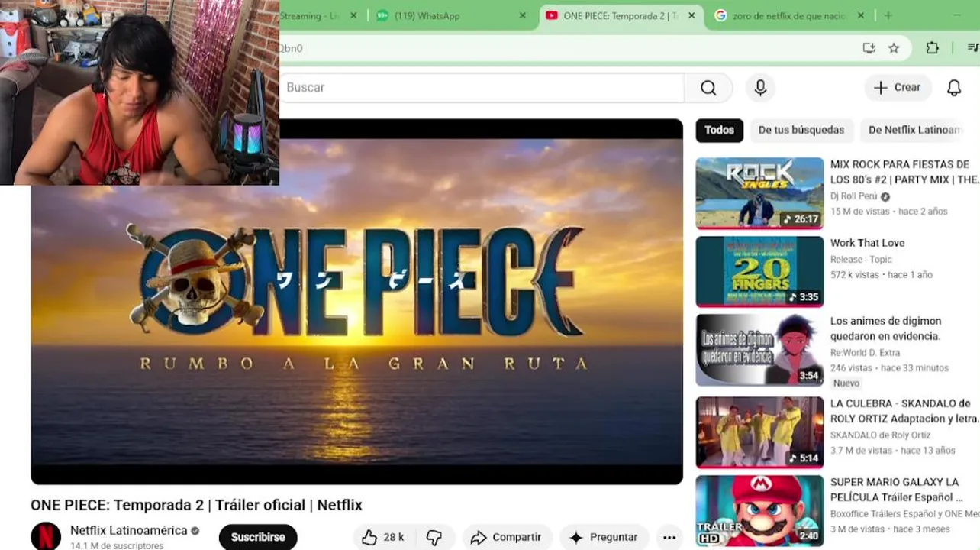Close the Streaming tab
This screenshot has width=980, height=550.
point(353,15)
